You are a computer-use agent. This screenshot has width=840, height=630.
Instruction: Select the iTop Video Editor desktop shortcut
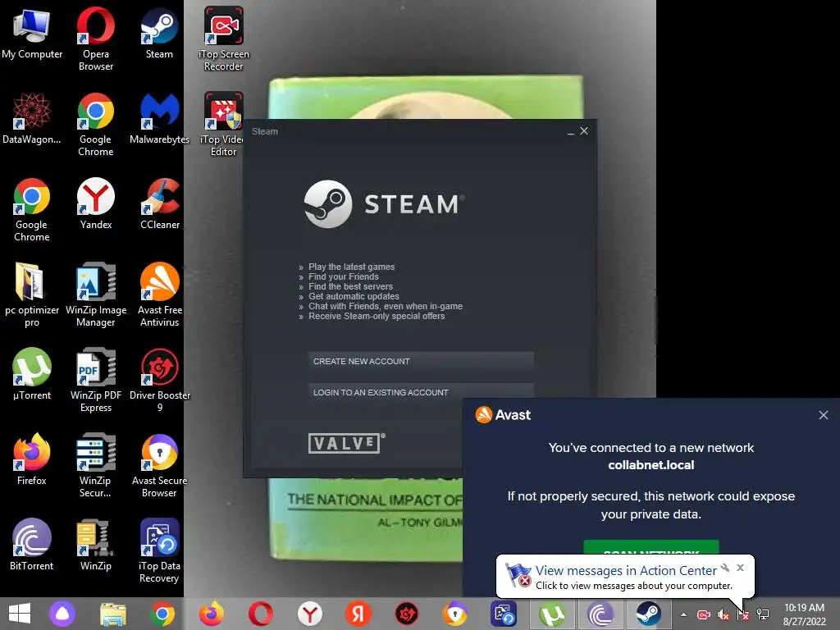point(223,125)
